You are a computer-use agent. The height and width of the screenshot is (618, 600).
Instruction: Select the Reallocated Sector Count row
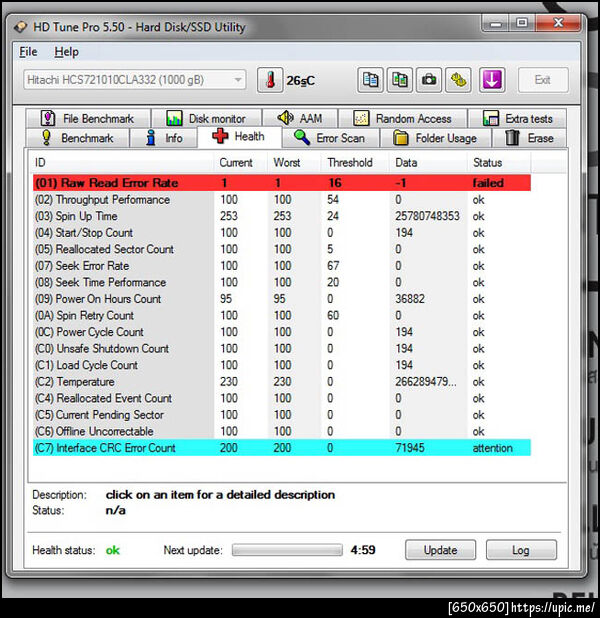pyautogui.click(x=281, y=249)
